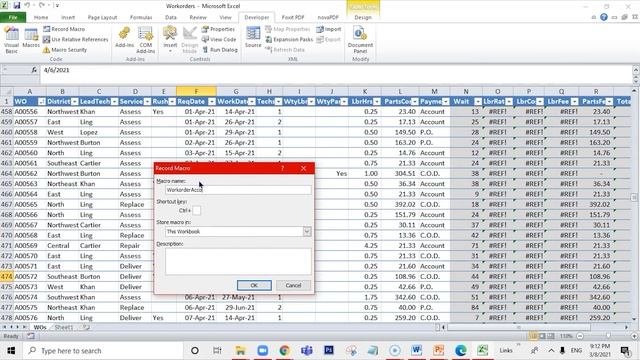Switch to the Design tab
This screenshot has height=360, width=640.
pyautogui.click(x=363, y=18)
